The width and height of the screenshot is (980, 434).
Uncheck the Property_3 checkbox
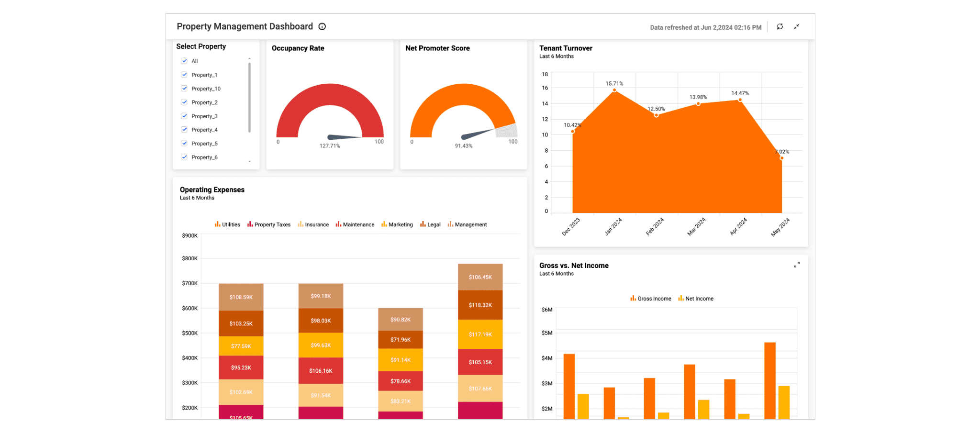pos(184,116)
